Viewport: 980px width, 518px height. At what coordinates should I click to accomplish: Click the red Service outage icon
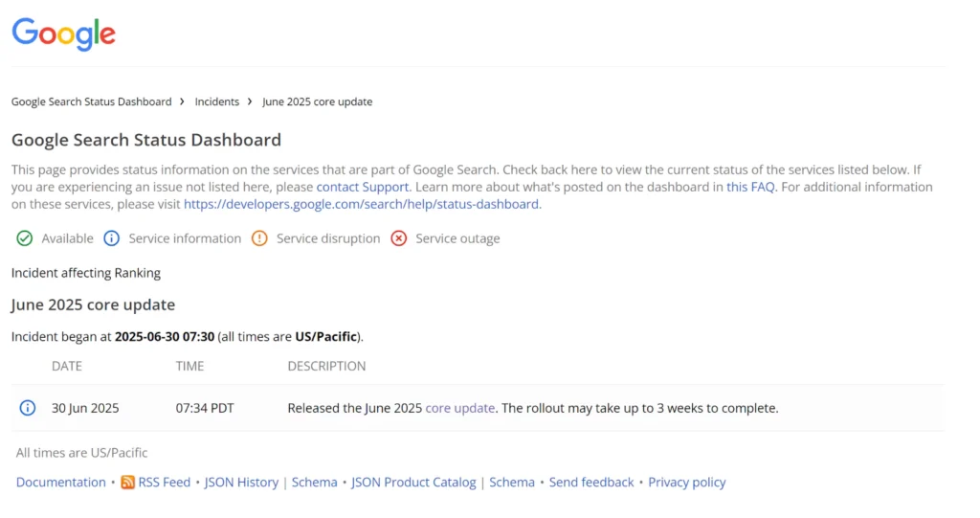(x=399, y=238)
